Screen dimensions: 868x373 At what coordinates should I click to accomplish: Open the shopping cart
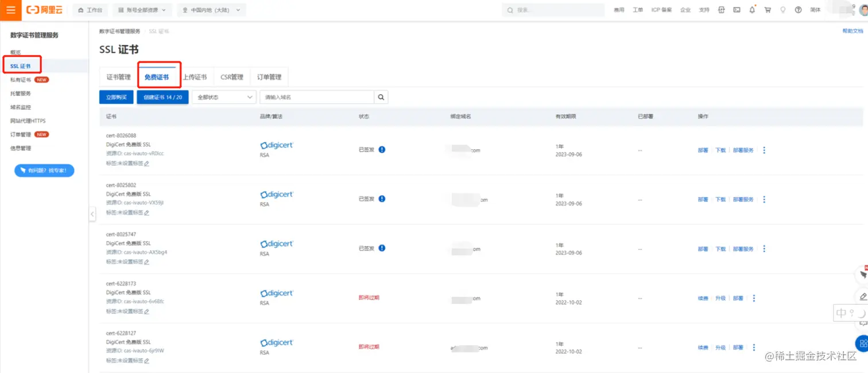[768, 10]
